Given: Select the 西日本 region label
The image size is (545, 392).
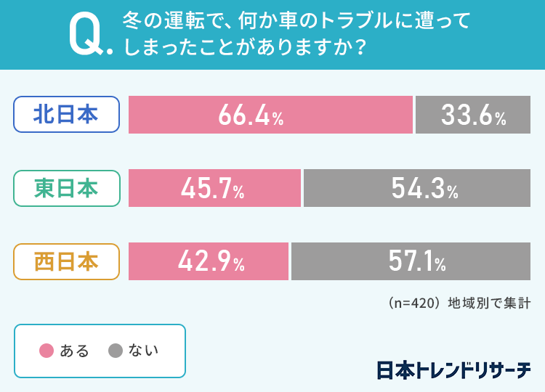Looking at the screenshot, I should [66, 261].
